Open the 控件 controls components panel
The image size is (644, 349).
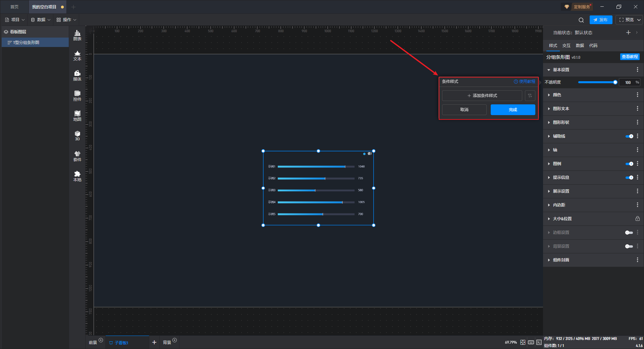tap(77, 96)
